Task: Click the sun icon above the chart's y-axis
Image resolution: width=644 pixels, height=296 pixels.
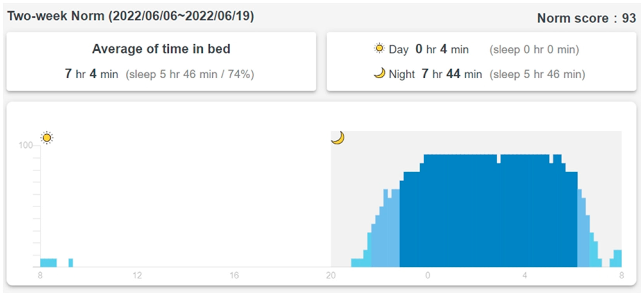Action: coord(47,138)
